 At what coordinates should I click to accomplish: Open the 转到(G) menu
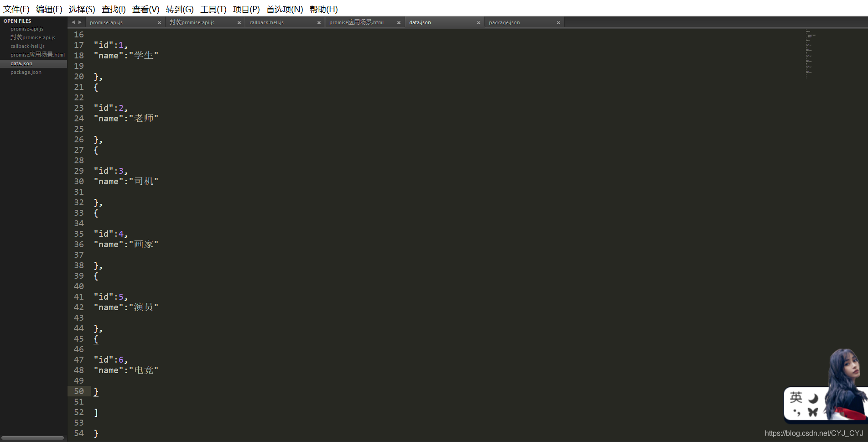point(180,9)
